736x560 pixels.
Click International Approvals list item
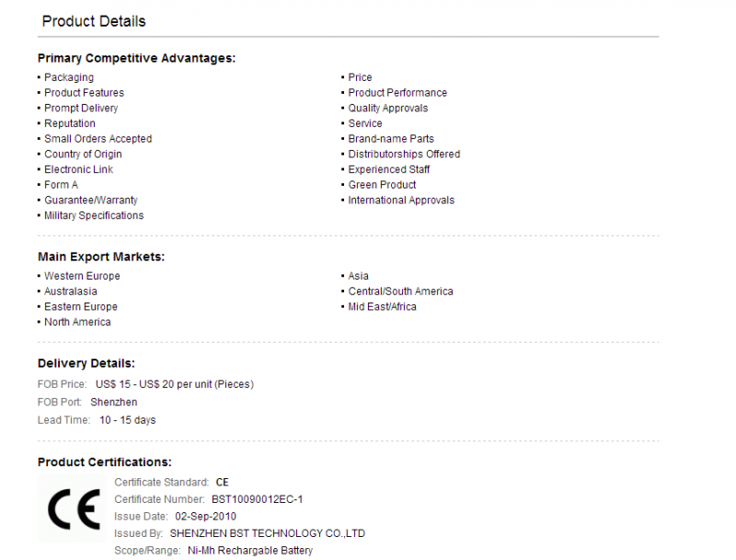[x=401, y=200]
